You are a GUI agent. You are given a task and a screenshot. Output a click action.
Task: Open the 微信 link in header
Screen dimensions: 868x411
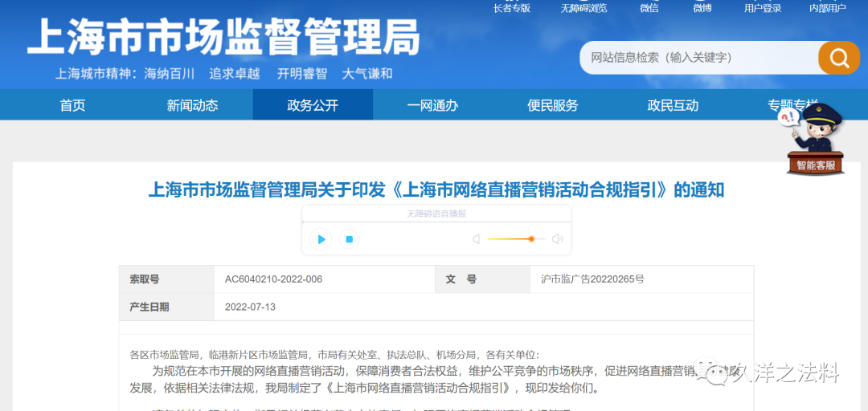point(649,8)
